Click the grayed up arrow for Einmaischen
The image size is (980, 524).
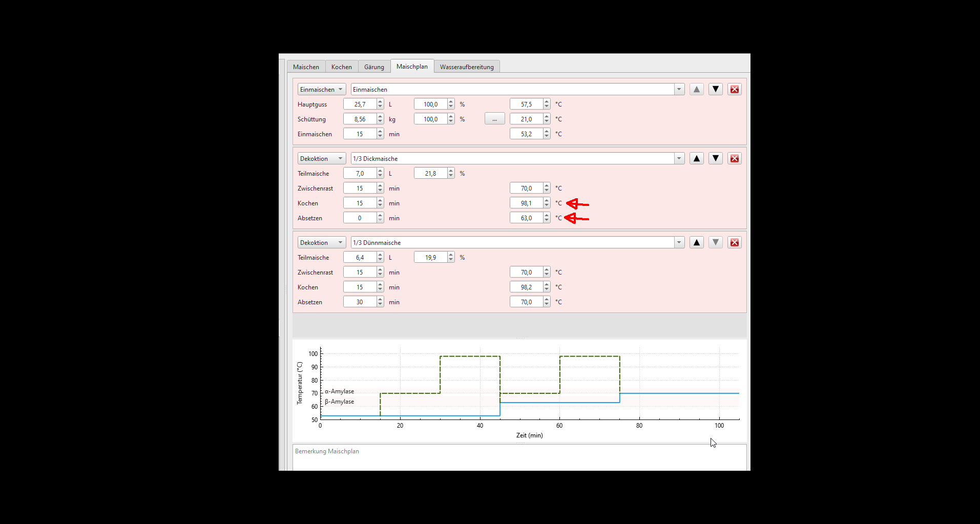pos(696,89)
